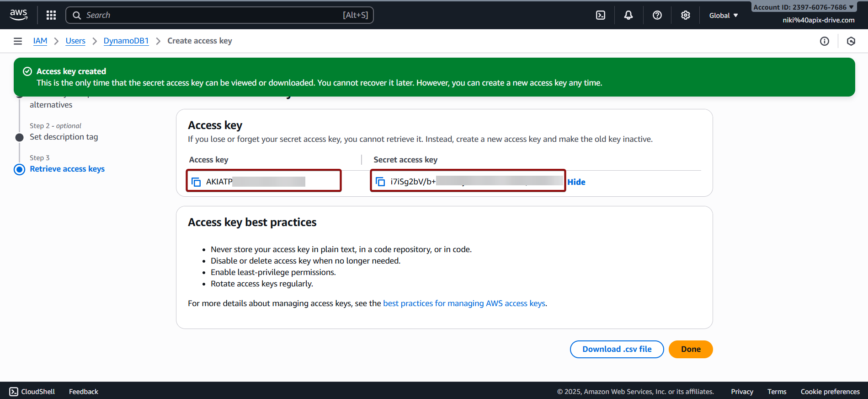Copy the Secret access key

coord(380,182)
